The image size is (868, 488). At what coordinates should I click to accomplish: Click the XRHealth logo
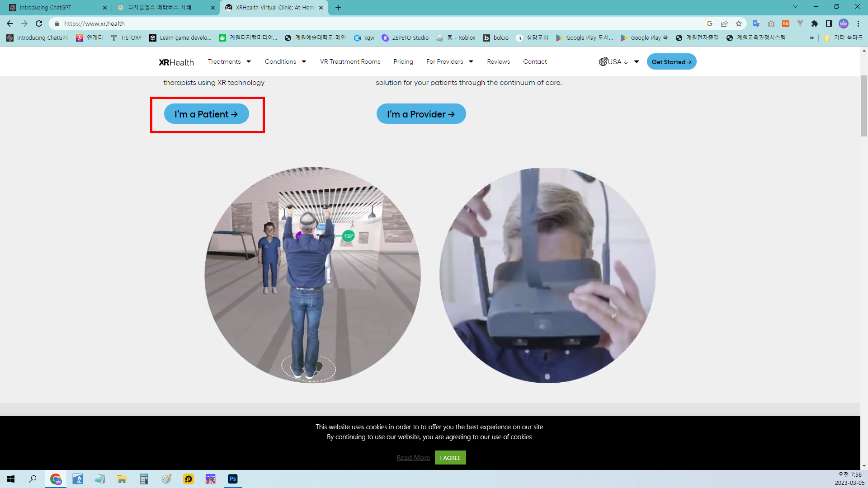176,62
